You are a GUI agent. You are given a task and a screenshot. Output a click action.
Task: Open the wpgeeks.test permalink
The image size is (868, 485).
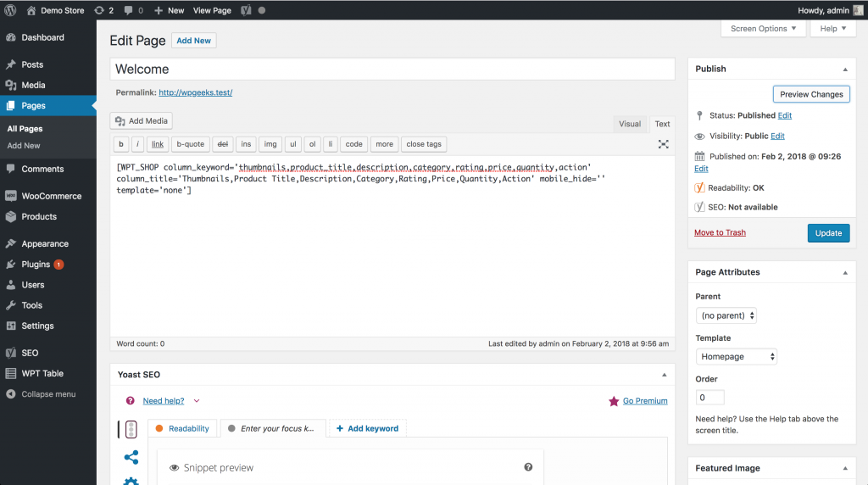(x=196, y=92)
